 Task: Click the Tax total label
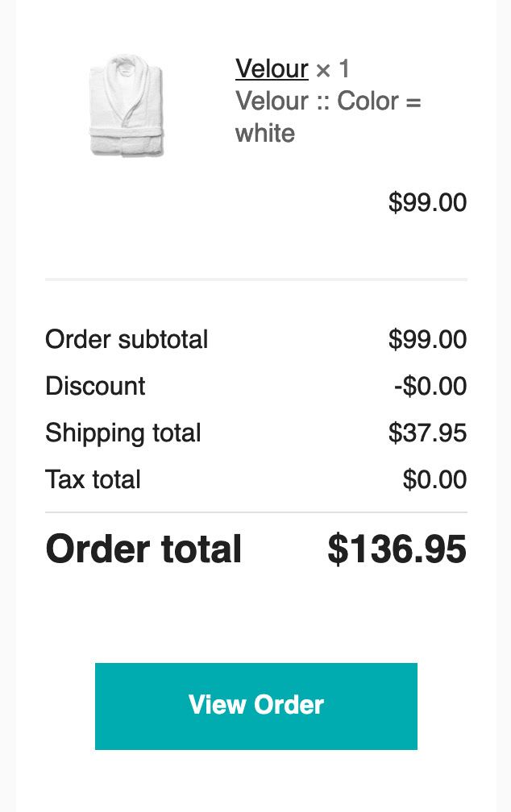click(93, 479)
